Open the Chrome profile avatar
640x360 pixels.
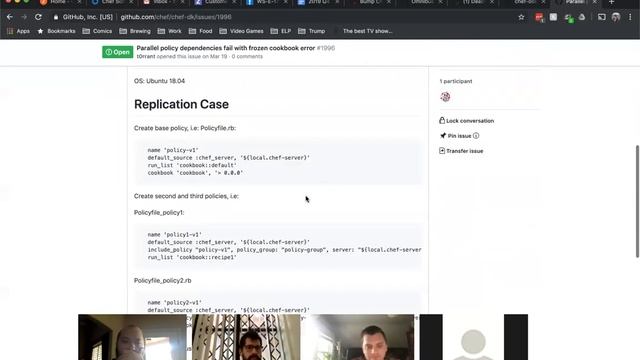pos(616,17)
